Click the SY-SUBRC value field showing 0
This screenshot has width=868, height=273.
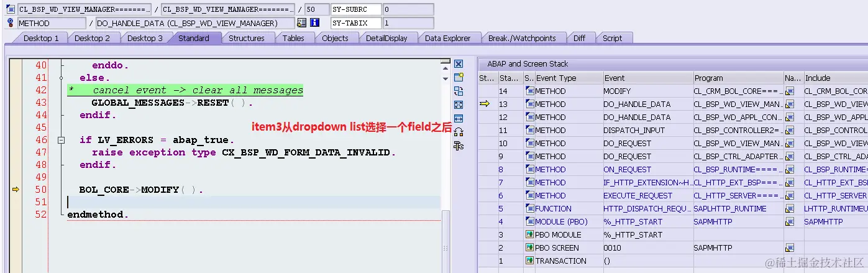408,9
